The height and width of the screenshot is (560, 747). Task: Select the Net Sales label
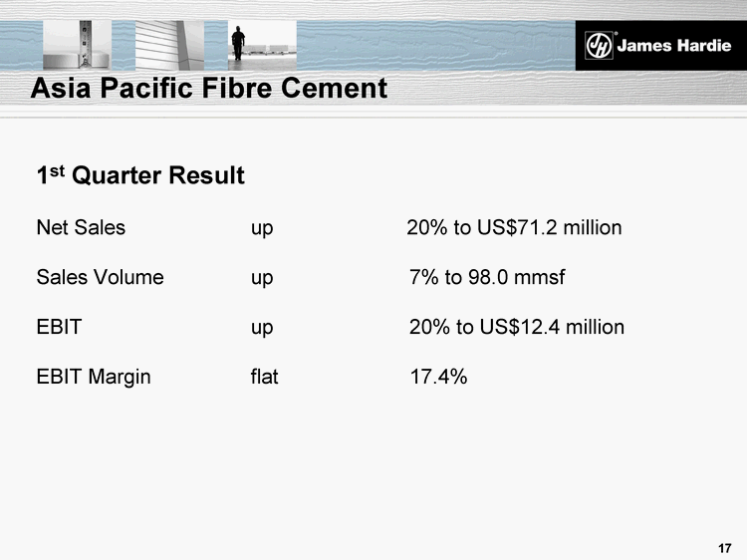[81, 227]
